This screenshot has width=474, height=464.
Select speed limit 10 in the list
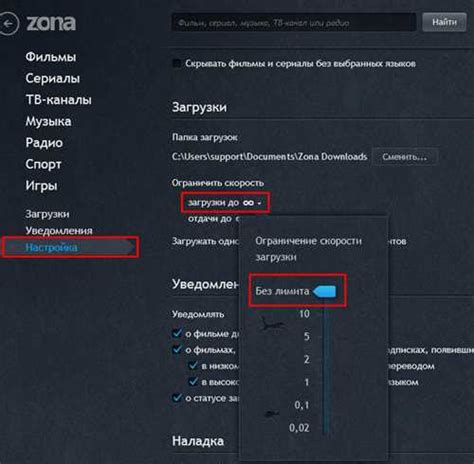tap(304, 314)
